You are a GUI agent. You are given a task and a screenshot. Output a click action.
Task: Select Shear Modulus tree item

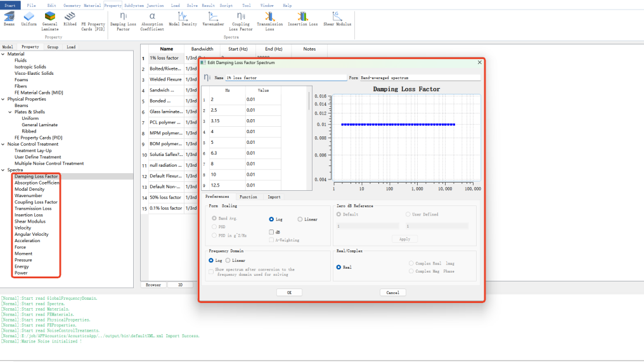(30, 221)
